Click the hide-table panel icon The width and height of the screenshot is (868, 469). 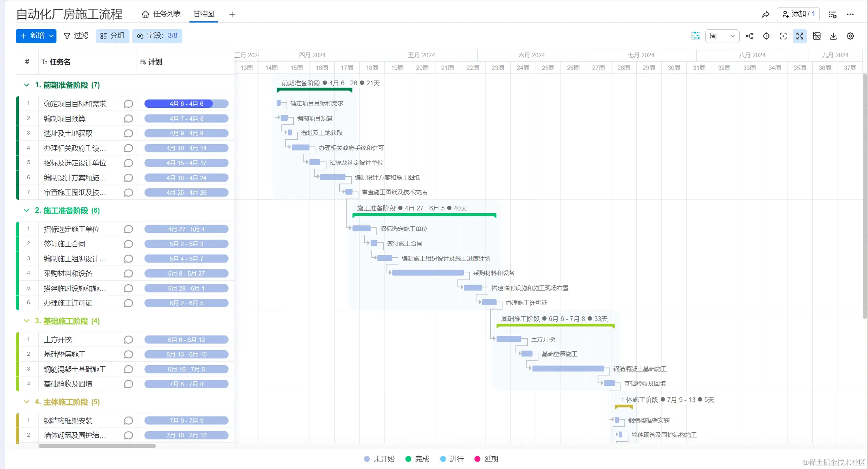click(817, 36)
